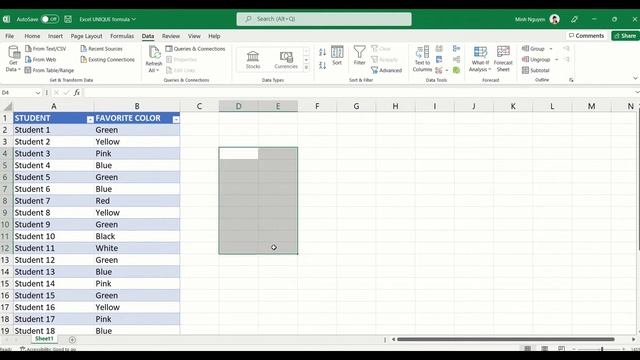The height and width of the screenshot is (360, 640).
Task: Add a new sheet with plus icon
Action: pos(72,340)
